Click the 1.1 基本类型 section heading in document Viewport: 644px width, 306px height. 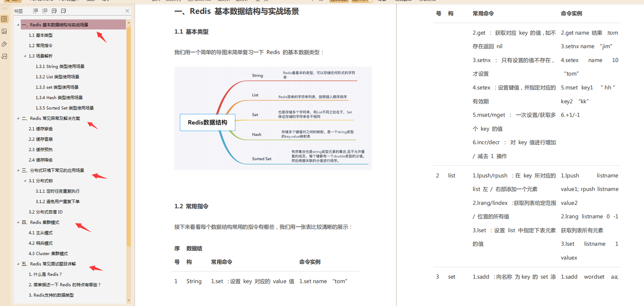coord(191,32)
